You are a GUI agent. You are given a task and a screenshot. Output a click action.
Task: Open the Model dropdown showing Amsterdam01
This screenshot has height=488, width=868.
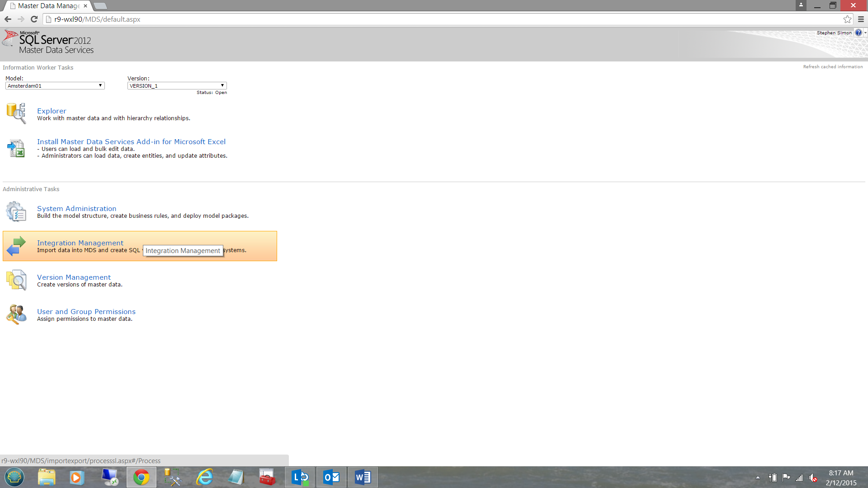coord(55,85)
